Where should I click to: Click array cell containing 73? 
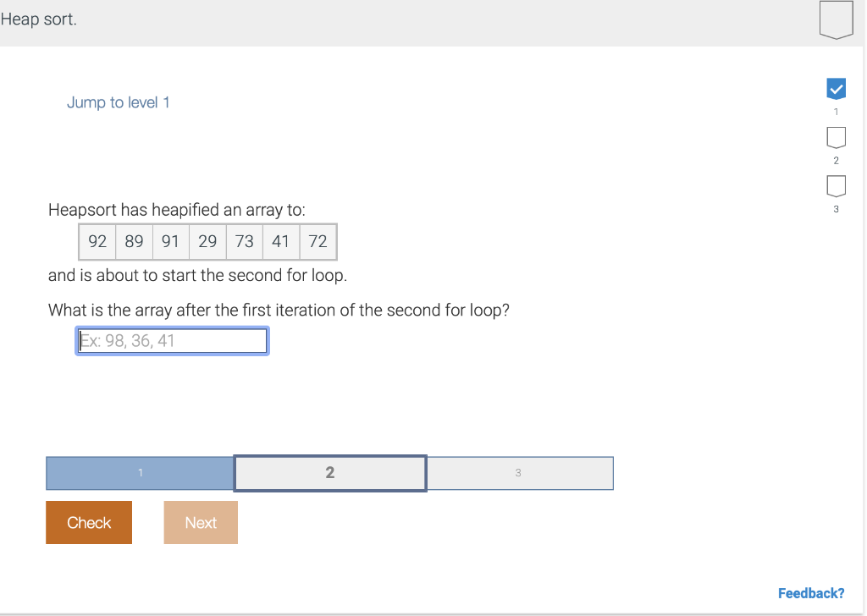click(x=244, y=241)
